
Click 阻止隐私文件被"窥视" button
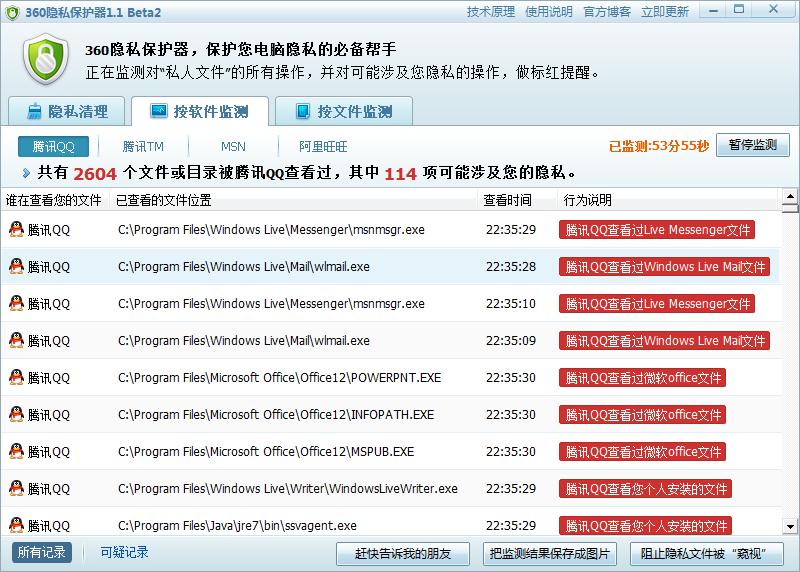(706, 554)
